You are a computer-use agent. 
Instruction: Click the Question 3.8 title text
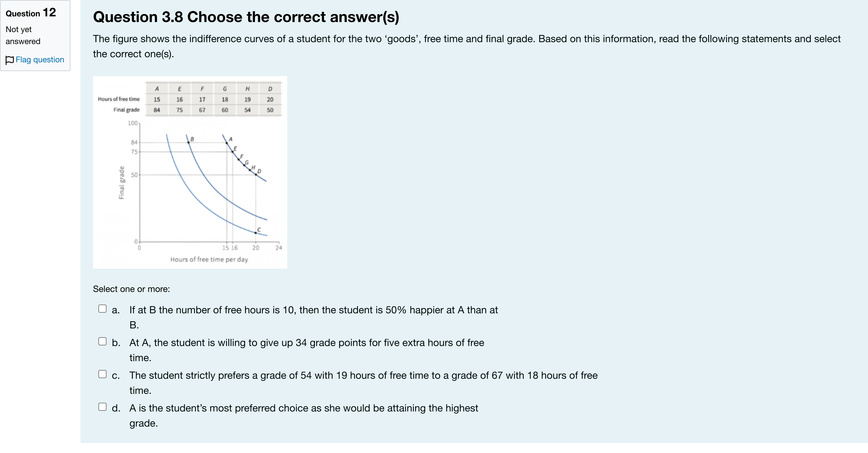coord(246,17)
